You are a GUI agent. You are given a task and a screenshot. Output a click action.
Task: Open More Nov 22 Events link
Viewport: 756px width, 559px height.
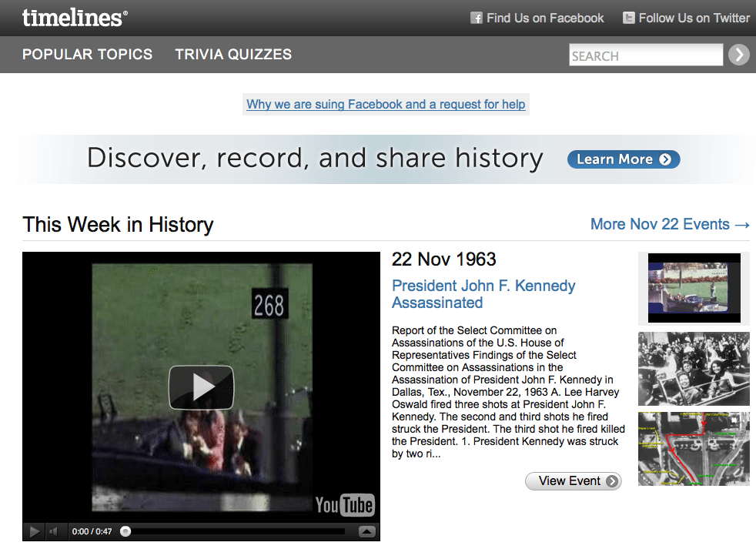tap(671, 224)
